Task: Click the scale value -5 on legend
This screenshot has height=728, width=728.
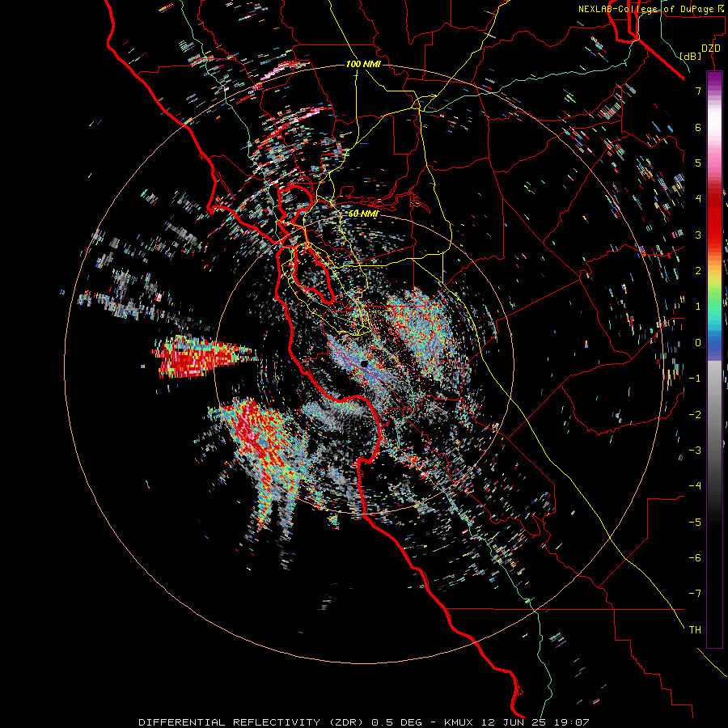Action: click(x=695, y=523)
